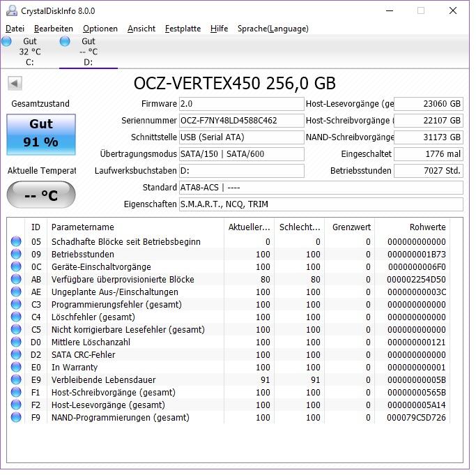Click the CrystalDiskInfo title bar icon

[x=12, y=10]
